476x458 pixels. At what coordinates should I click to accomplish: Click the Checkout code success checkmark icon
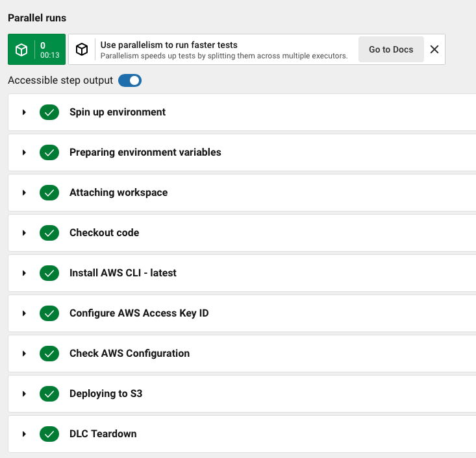(49, 233)
